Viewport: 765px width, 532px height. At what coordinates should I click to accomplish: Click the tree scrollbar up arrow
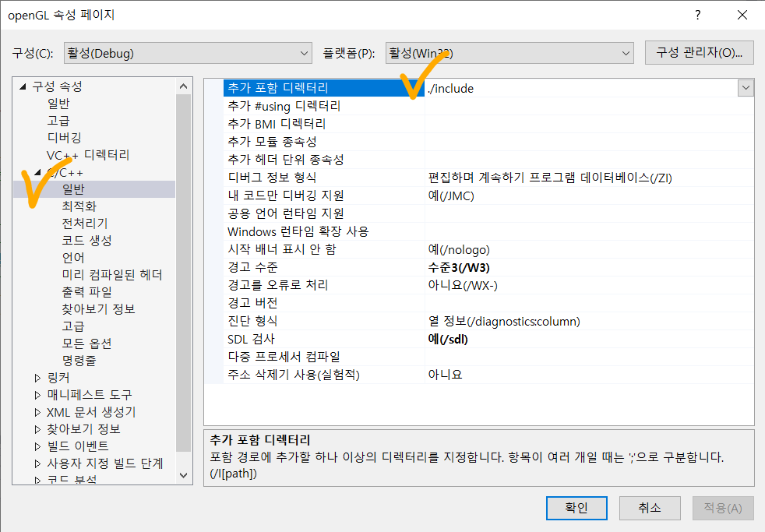pos(183,86)
